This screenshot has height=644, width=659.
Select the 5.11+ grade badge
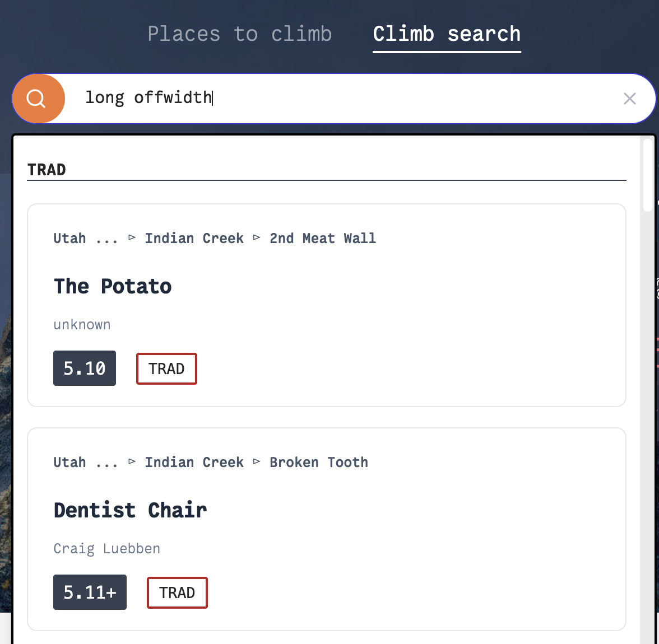click(90, 592)
